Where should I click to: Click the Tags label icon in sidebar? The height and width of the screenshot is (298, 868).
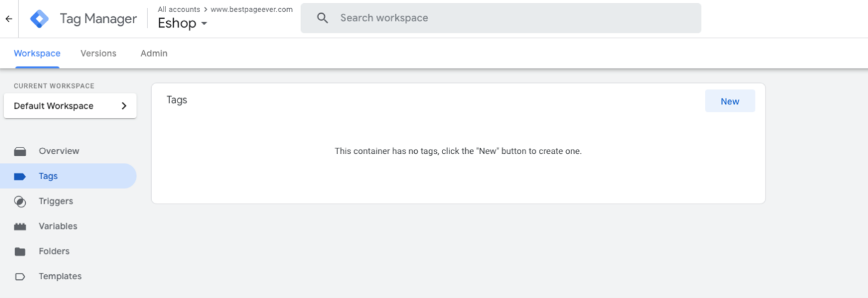(20, 177)
